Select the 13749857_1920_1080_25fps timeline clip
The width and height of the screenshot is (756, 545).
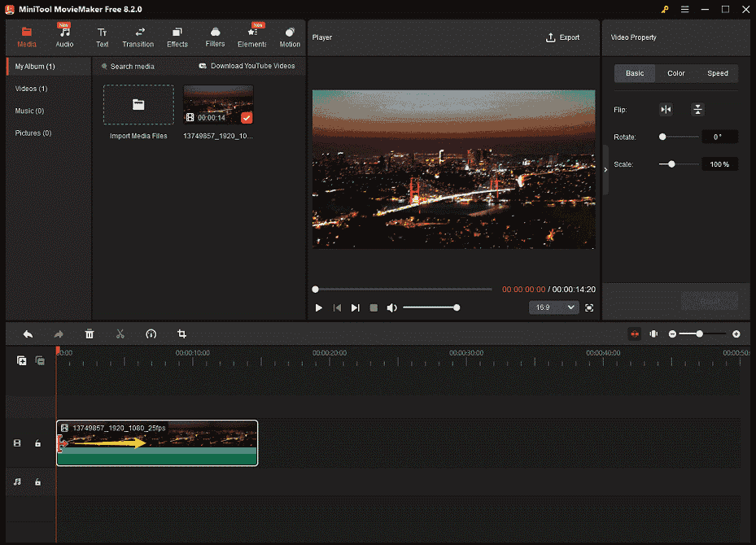tap(157, 443)
